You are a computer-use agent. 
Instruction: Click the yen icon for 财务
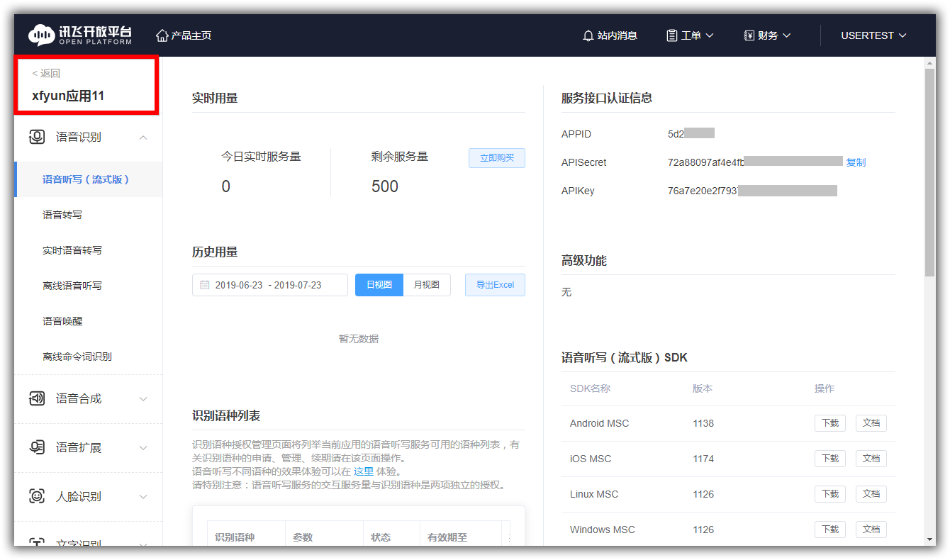[749, 35]
